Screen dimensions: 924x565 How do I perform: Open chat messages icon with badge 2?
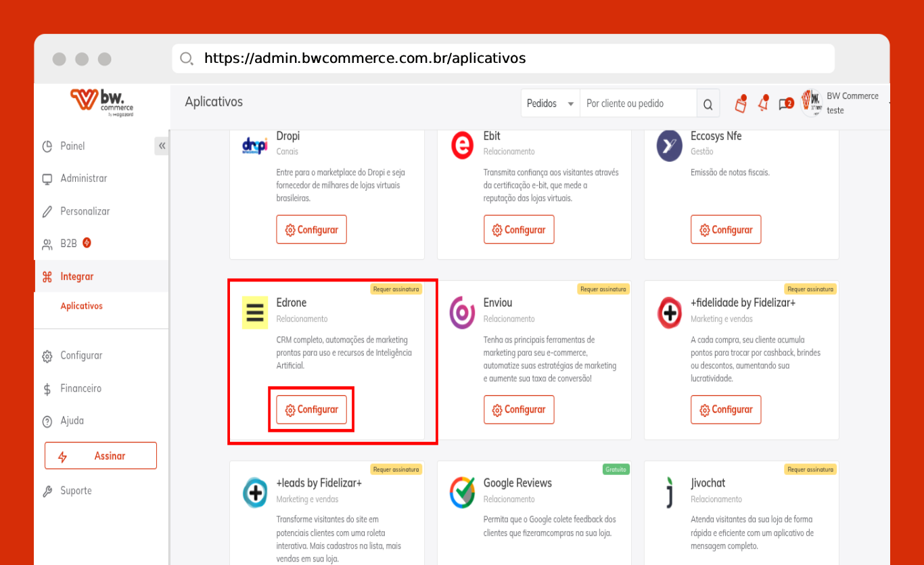(785, 104)
